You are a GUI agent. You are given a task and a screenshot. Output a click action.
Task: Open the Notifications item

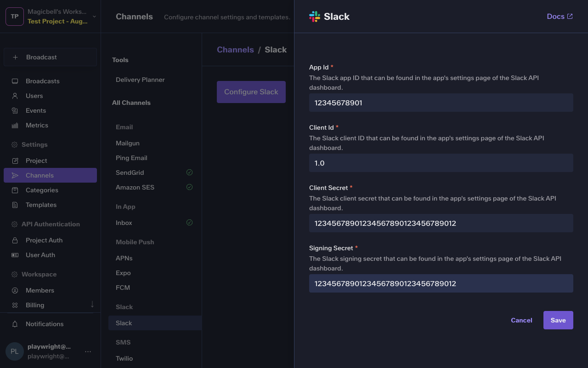tap(51, 324)
